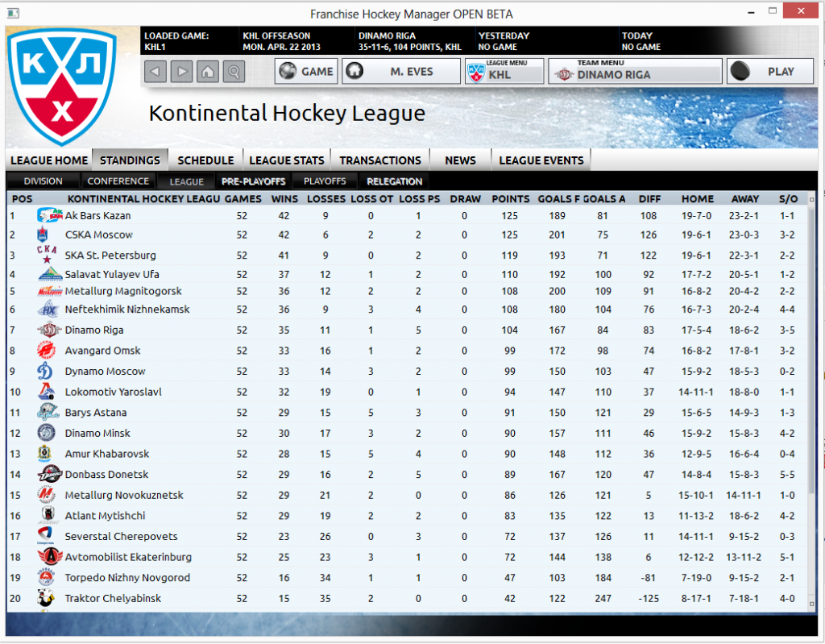Click the SKA St. Petersburg logo
The width and height of the screenshot is (825, 644).
point(46,254)
